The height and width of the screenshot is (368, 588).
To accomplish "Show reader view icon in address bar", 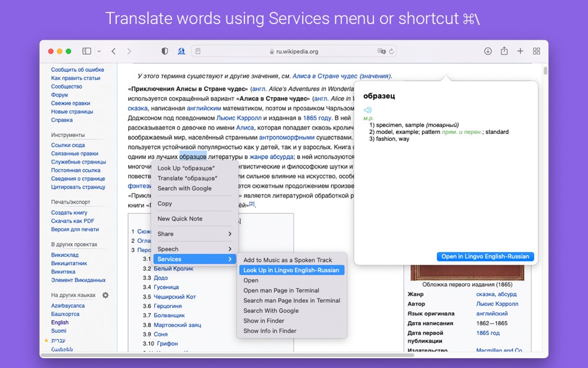I will coord(198,51).
